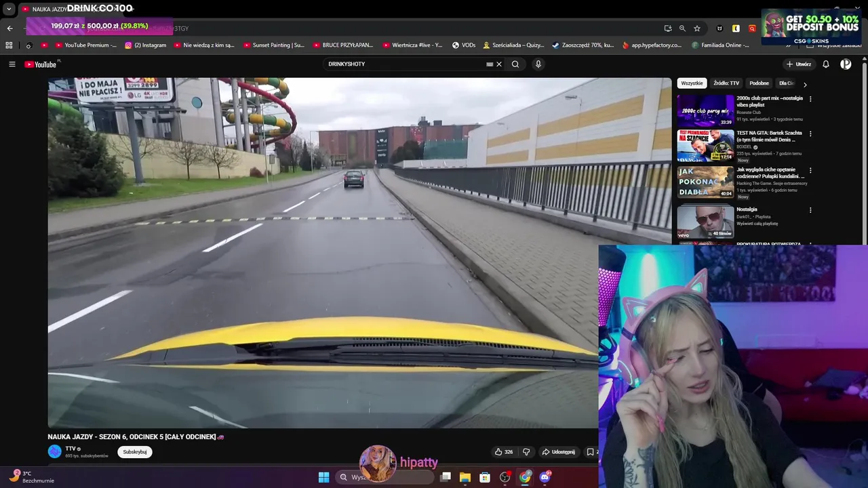The image size is (868, 488).
Task: Open Discord from the taskbar
Action: (545, 477)
